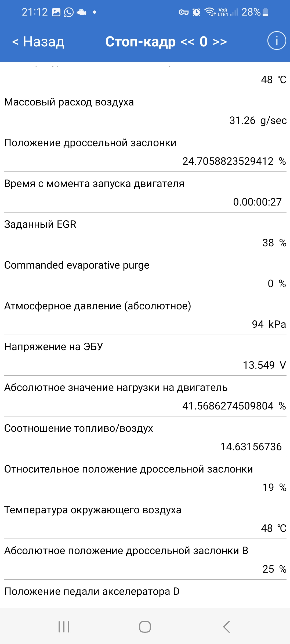
Task: Select the Заданный EGR parameter row
Action: point(145,233)
